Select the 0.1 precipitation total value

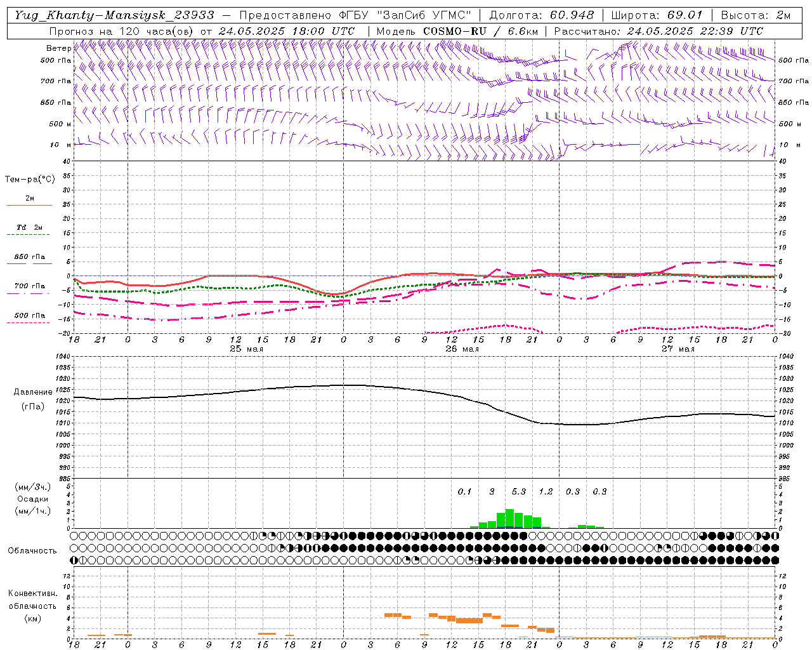point(464,491)
